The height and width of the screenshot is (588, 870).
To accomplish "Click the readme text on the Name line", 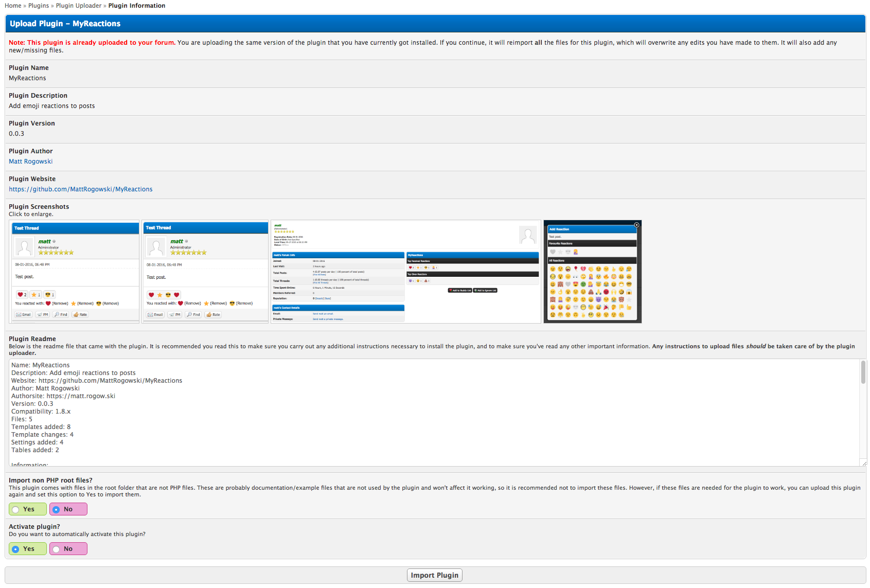I will click(41, 365).
